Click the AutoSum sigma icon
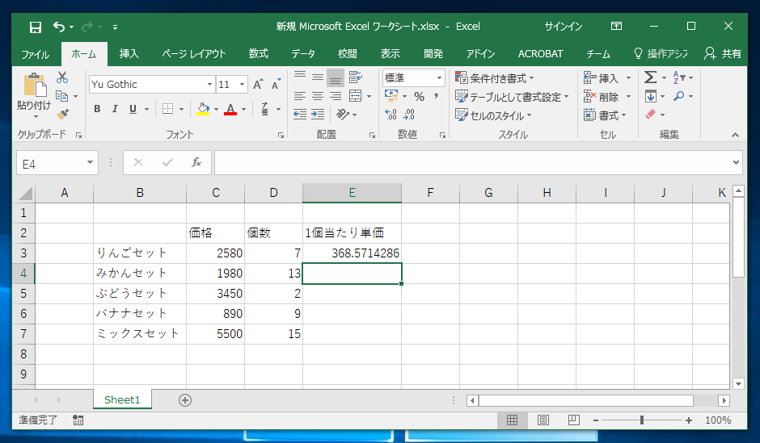The height and width of the screenshot is (443, 760). [651, 77]
